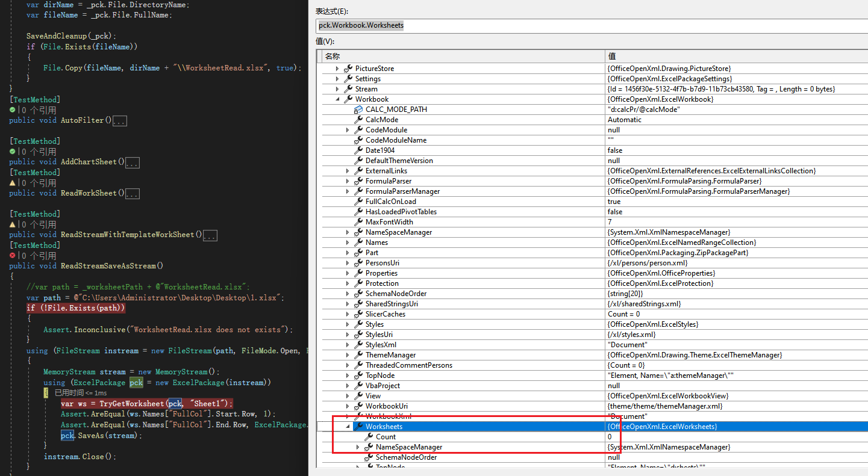Click the wrench icon beside PictureStore
The height and width of the screenshot is (476, 868).
[348, 68]
